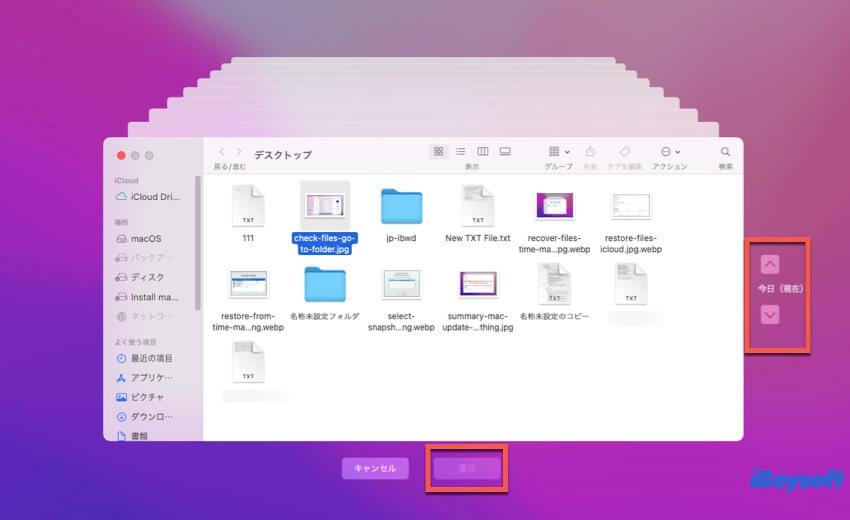Click the sidebar vertical scrollbar

click(197, 243)
